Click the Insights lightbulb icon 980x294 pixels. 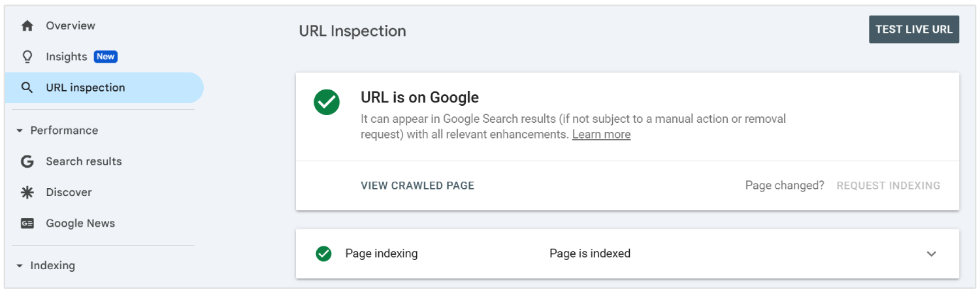pyautogui.click(x=27, y=57)
